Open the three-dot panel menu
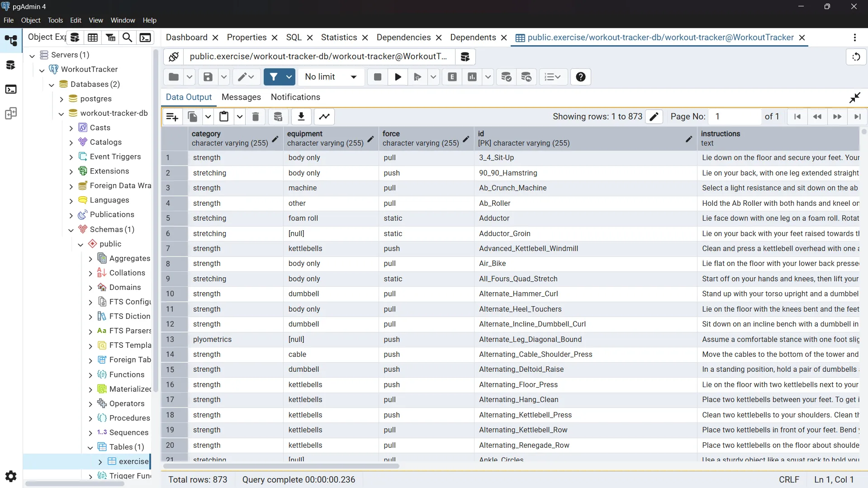 click(x=855, y=38)
